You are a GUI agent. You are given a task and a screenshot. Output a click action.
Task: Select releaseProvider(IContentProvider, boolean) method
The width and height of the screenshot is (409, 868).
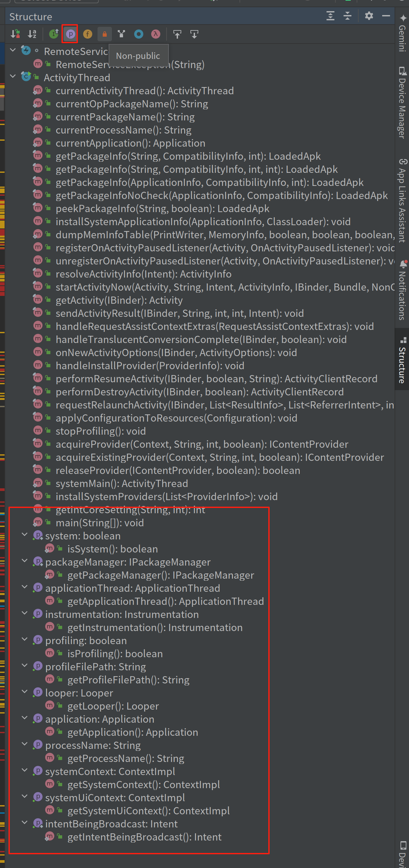178,470
